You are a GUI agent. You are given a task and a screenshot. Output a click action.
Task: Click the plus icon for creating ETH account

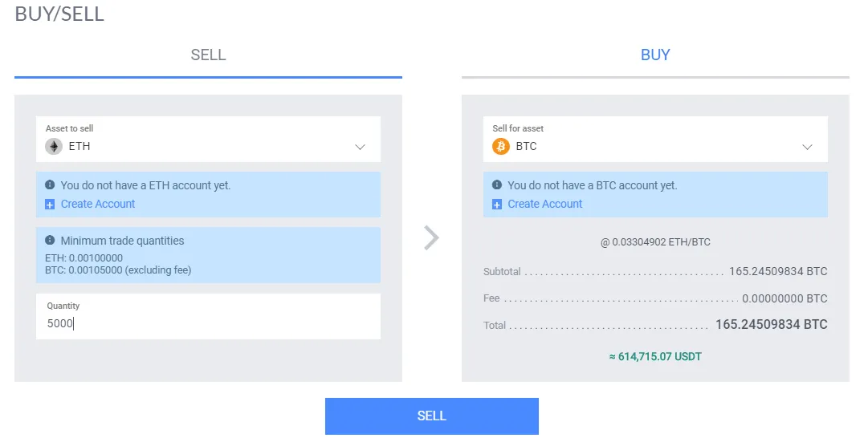point(50,205)
